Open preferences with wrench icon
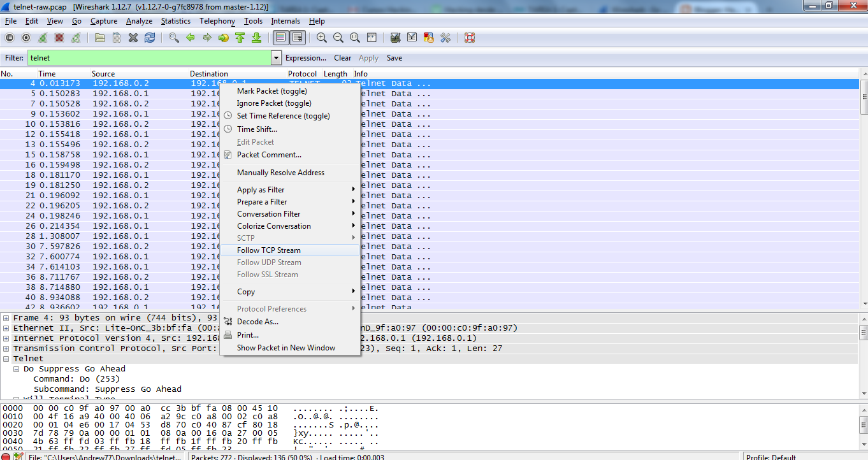 click(445, 38)
